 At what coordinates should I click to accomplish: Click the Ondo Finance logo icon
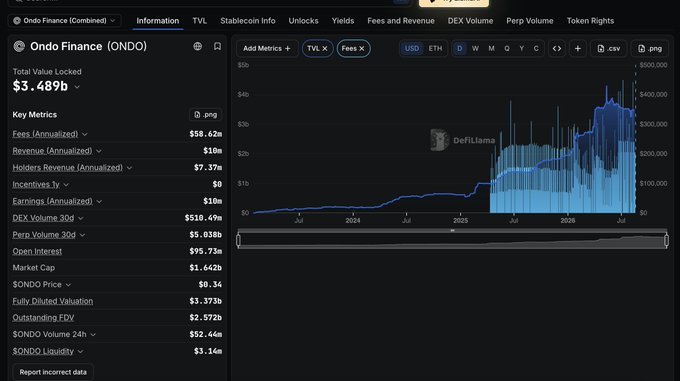tap(19, 46)
